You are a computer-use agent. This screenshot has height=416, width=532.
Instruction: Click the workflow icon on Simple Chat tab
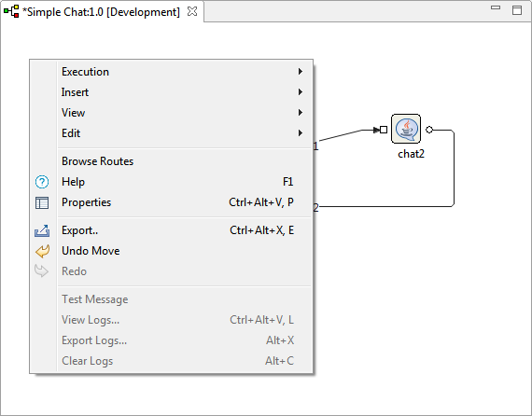coord(11,11)
